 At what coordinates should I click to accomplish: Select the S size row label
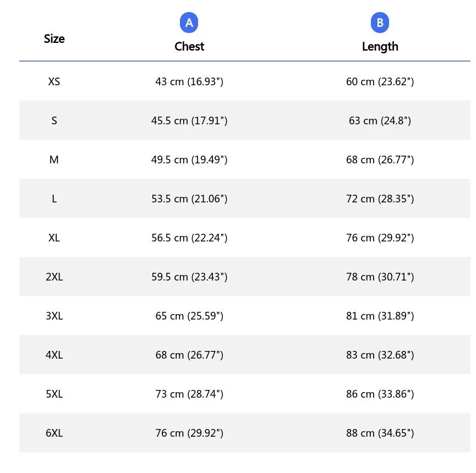(x=54, y=121)
